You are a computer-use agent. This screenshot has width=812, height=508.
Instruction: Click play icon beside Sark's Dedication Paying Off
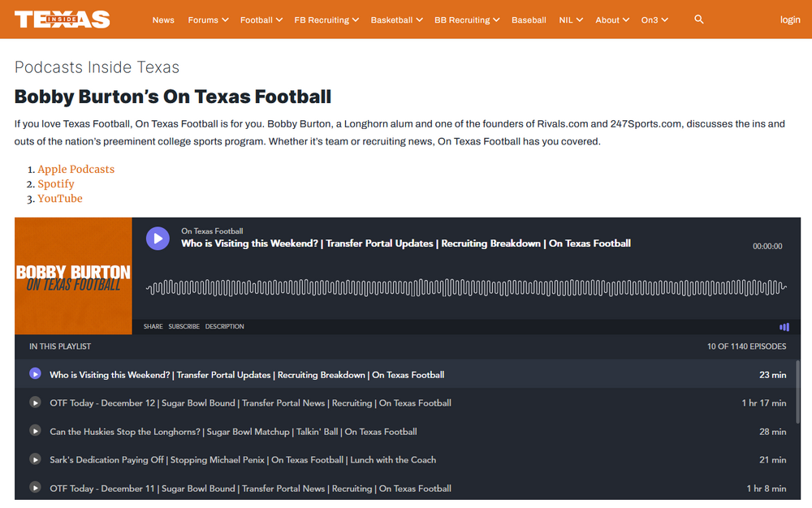(35, 459)
